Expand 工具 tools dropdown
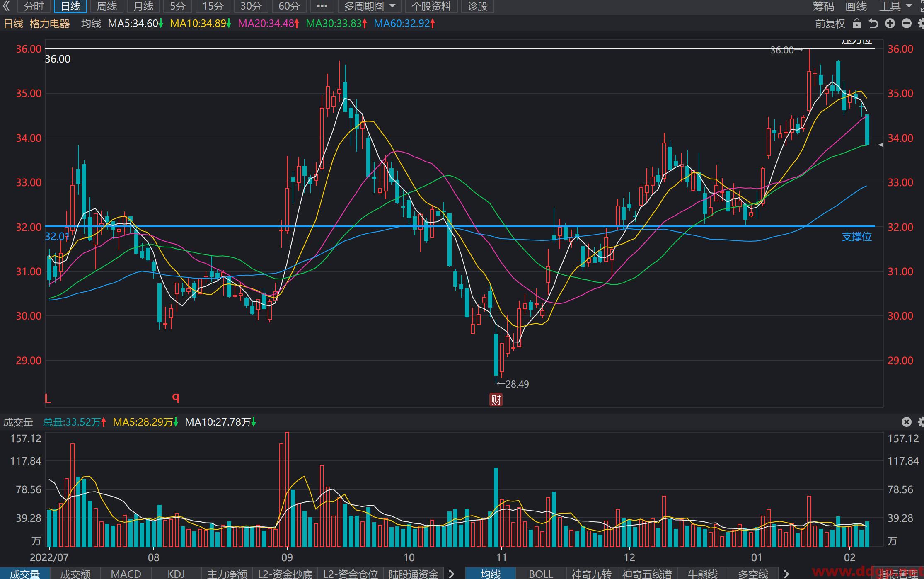Screen dimensions: 924x579 pos(895,6)
